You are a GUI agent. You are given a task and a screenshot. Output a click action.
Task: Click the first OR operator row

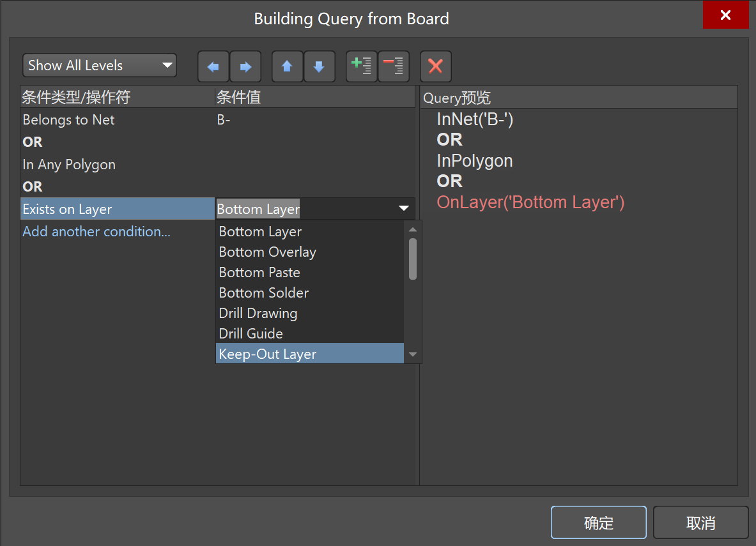33,142
